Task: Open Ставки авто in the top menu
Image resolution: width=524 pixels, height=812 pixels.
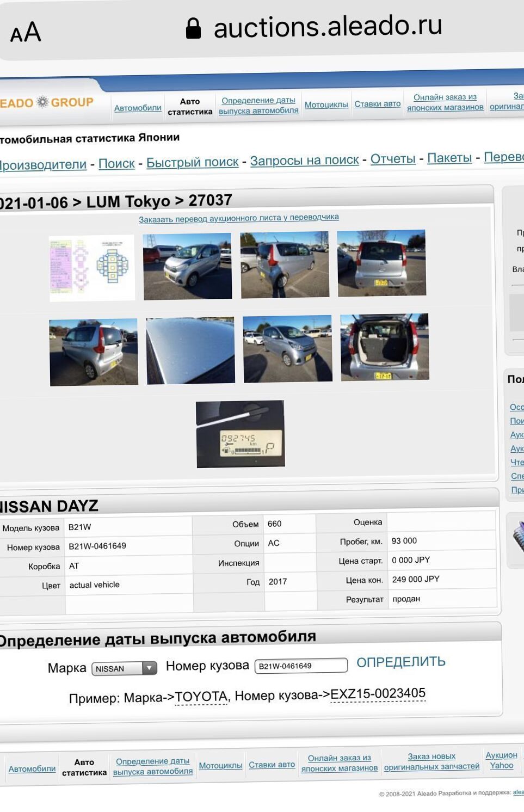Action: tap(377, 103)
